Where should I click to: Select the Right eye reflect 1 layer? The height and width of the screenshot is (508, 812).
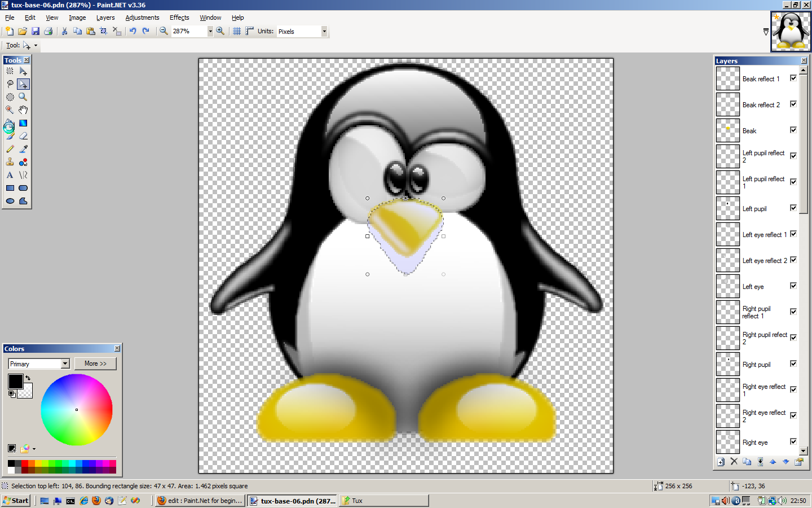click(x=757, y=389)
